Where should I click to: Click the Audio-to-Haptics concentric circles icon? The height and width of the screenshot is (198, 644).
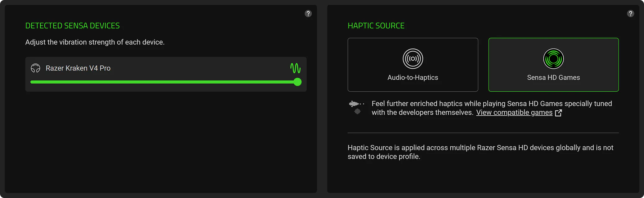coord(413,58)
